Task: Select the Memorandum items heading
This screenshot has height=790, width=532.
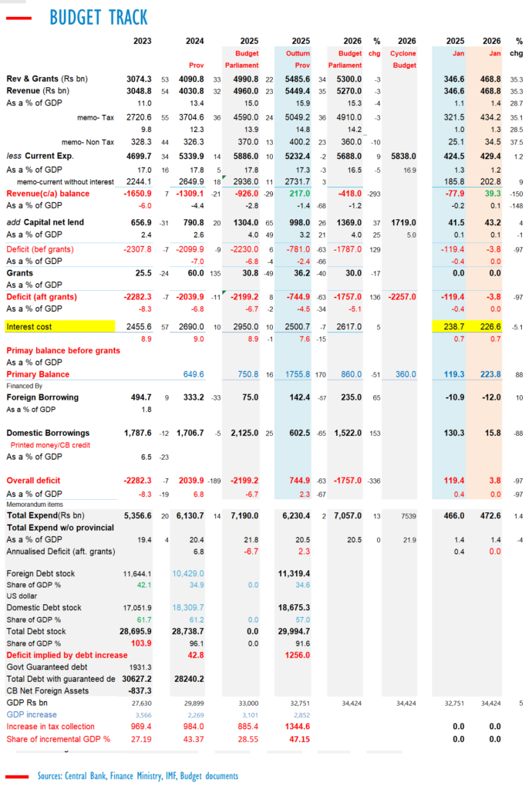Action: (x=35, y=502)
